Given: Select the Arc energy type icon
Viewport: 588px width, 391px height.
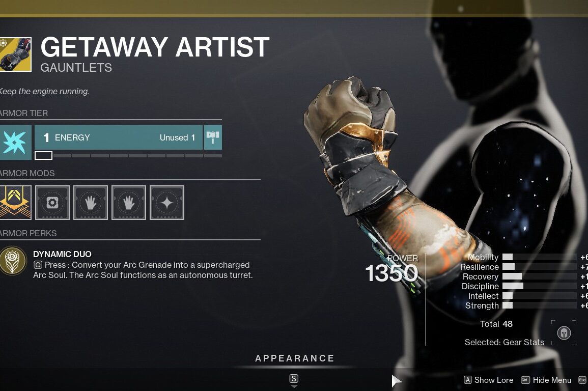Looking at the screenshot, I should pos(15,143).
